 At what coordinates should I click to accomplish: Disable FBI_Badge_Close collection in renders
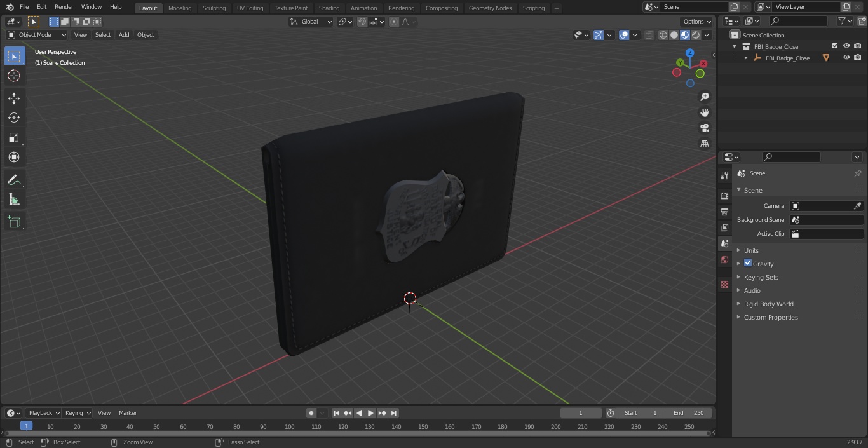[x=858, y=46]
